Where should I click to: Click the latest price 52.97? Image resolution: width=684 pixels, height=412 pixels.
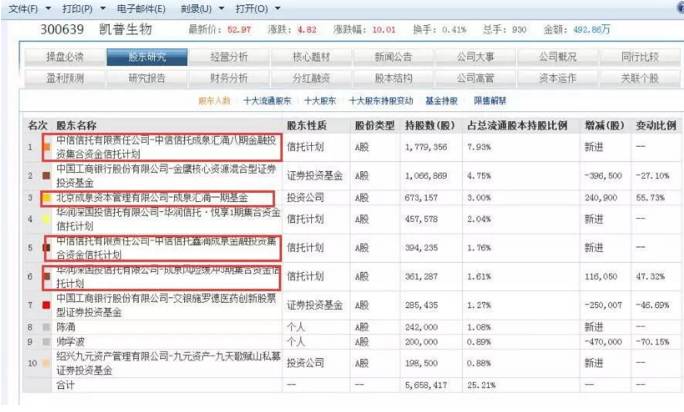[239, 30]
